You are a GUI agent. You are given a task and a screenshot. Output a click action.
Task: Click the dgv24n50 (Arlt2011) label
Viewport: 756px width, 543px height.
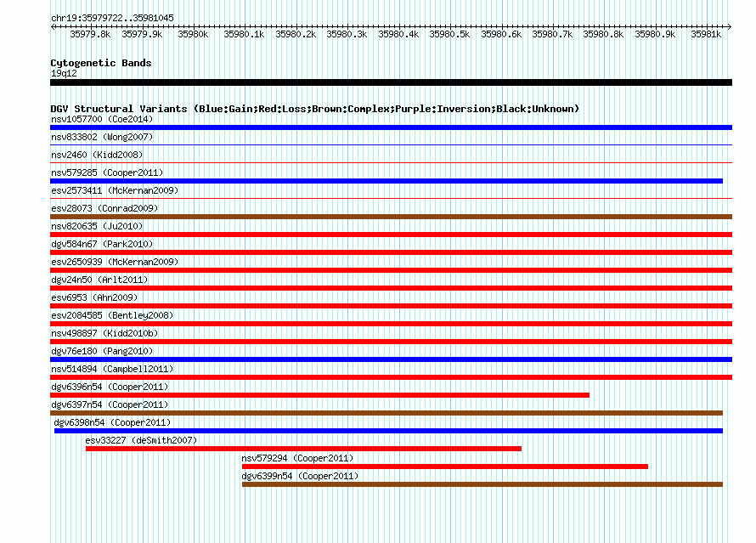click(99, 280)
